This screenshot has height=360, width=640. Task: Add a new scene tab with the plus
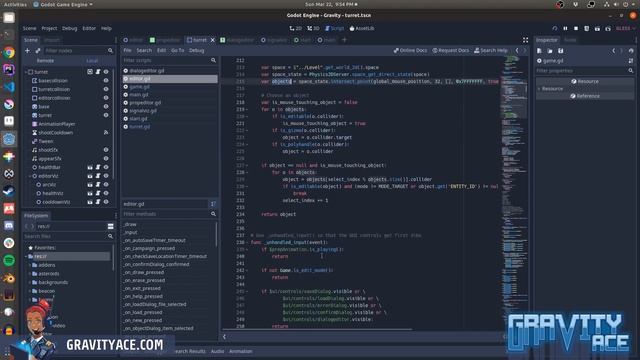(344, 40)
